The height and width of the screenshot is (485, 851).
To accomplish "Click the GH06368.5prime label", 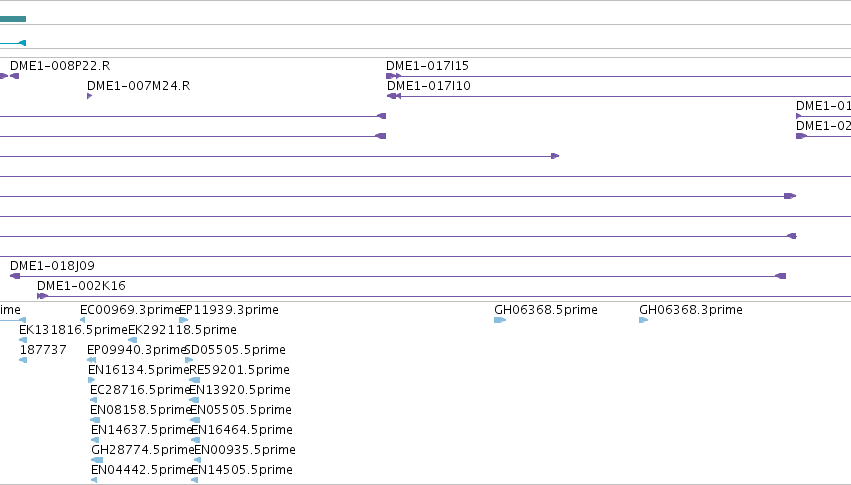I will [545, 310].
